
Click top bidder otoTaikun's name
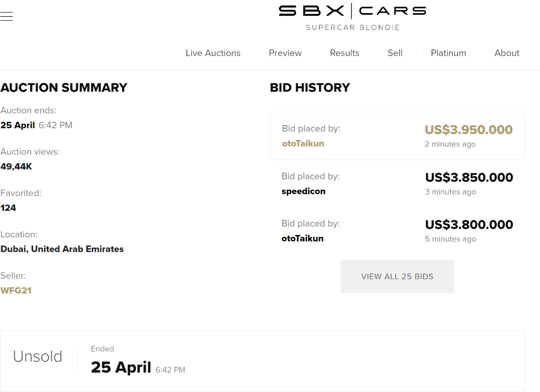coord(303,144)
